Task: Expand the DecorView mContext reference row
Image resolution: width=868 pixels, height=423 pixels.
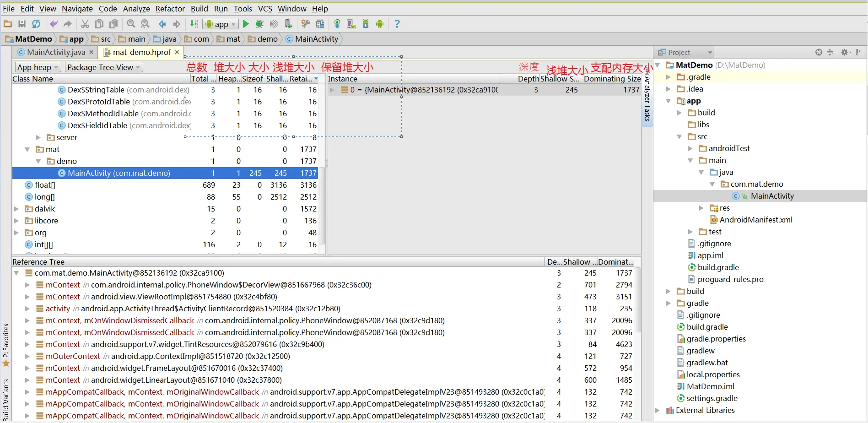Action: tap(27, 285)
